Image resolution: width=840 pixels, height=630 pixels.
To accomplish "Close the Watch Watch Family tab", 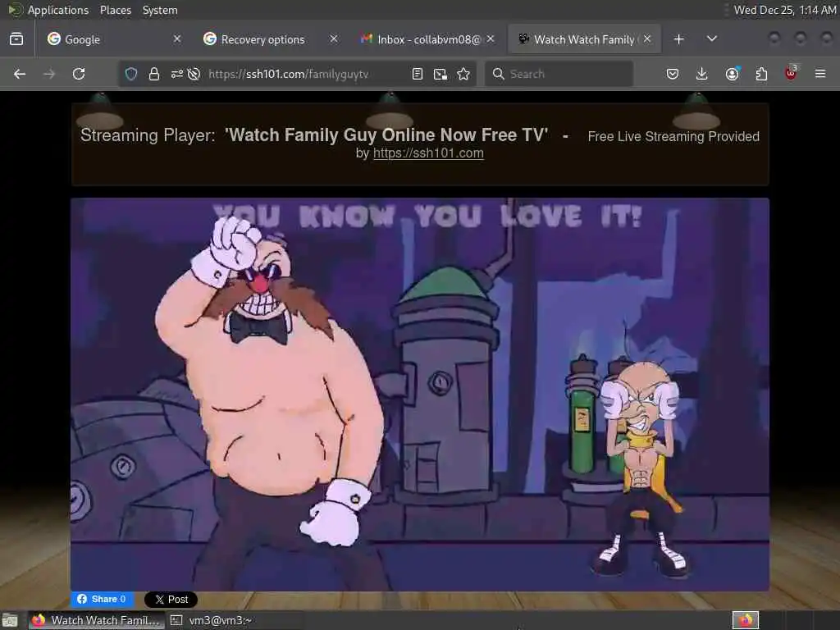I will click(647, 39).
